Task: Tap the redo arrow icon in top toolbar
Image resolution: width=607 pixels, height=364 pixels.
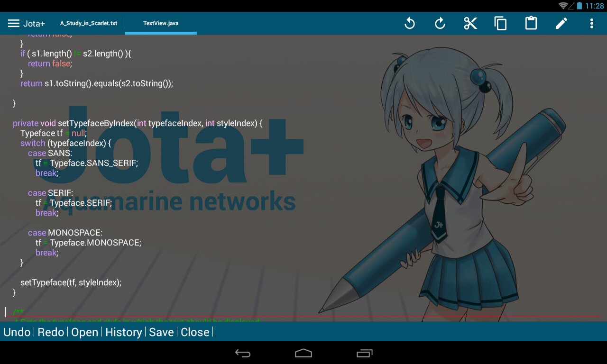Action: pos(440,23)
